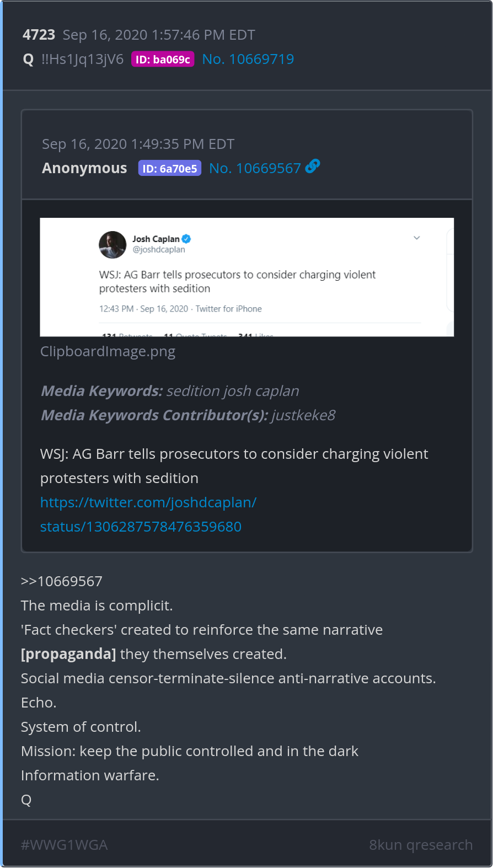Click the ClipboardImage.png file name
The image size is (493, 868).
pos(108,351)
